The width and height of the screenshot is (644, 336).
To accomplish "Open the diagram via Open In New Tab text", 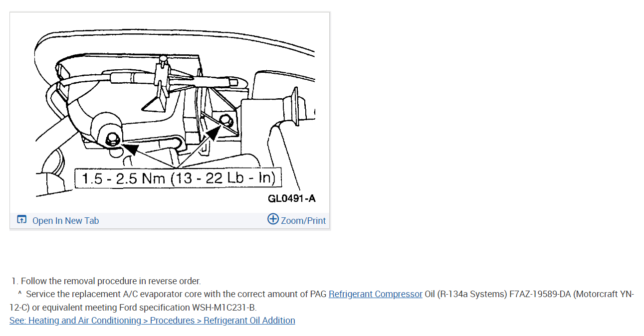I will (x=65, y=221).
